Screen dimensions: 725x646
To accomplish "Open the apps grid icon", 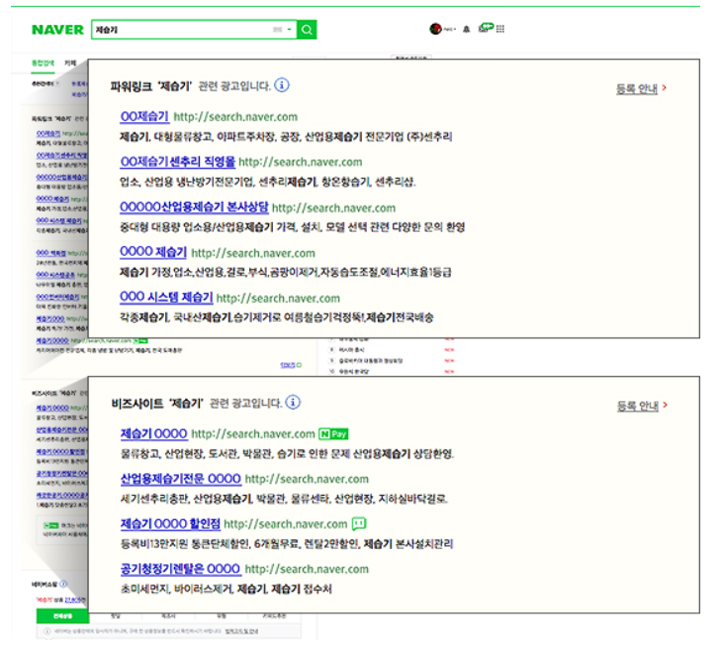I will (500, 29).
